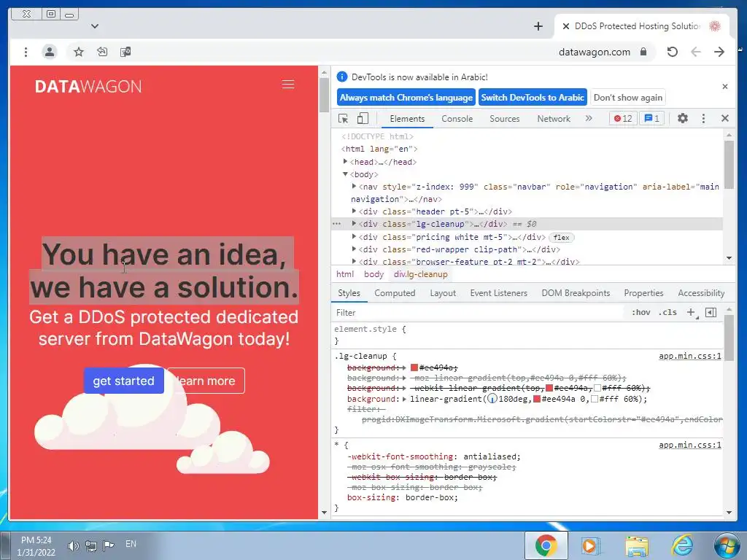
Task: Reload the page with the refresh icon
Action: point(672,52)
